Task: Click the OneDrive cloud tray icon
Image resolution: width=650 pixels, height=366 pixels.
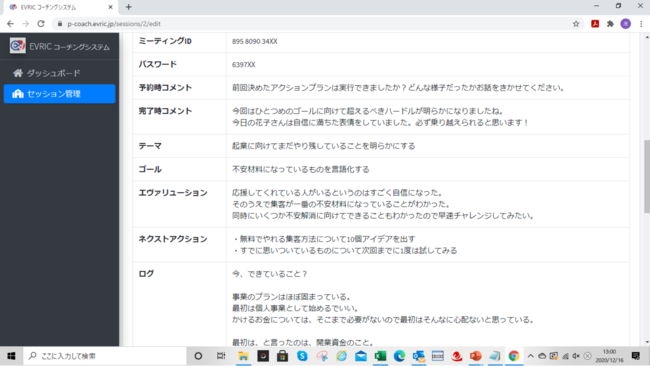Action: tap(542, 356)
